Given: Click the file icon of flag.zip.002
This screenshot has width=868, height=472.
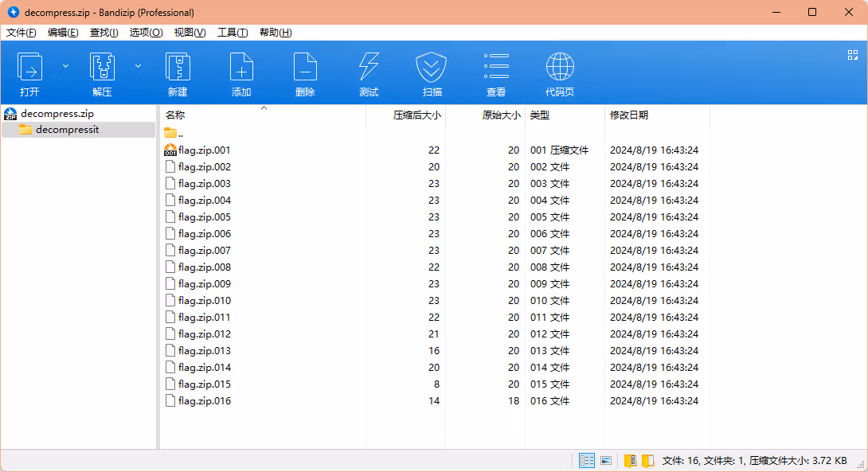Looking at the screenshot, I should [170, 166].
